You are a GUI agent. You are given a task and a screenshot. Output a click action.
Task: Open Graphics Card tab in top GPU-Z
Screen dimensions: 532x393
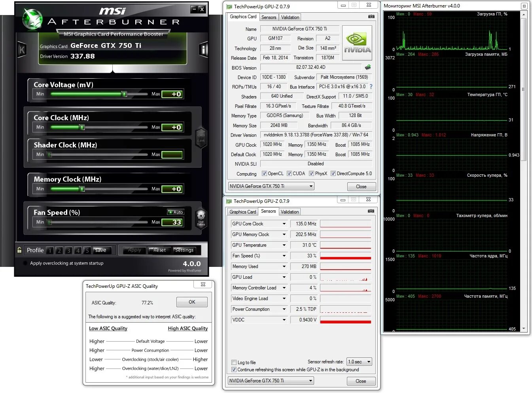[243, 17]
